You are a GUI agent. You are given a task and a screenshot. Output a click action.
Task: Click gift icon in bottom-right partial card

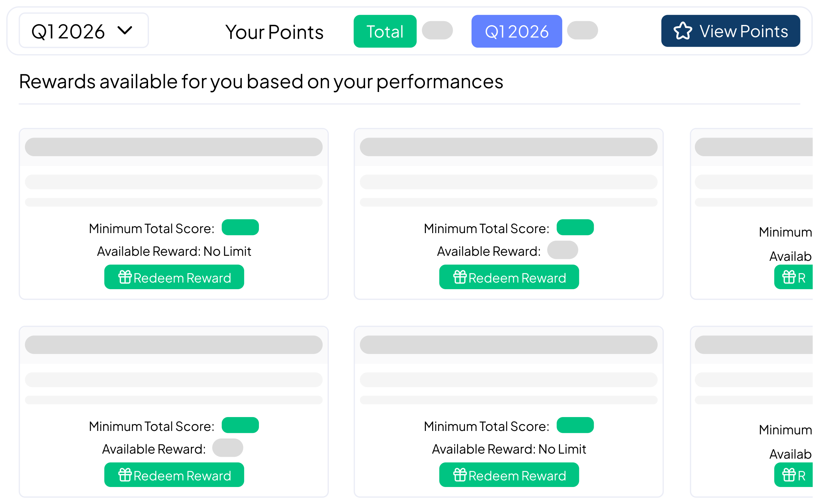coord(789,475)
